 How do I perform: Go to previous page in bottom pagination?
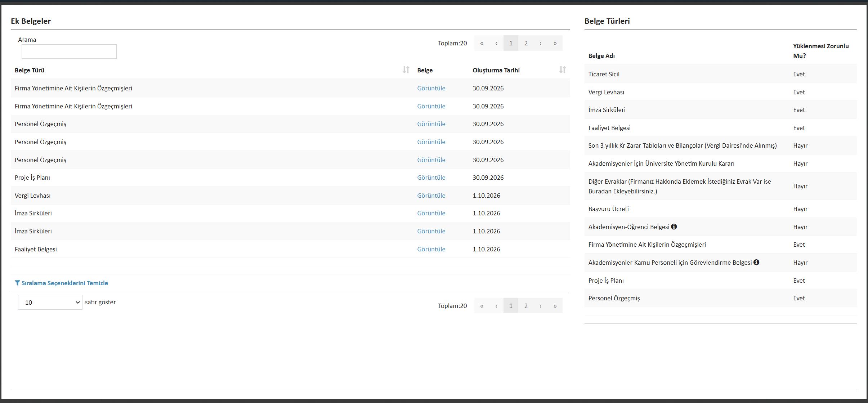(496, 306)
